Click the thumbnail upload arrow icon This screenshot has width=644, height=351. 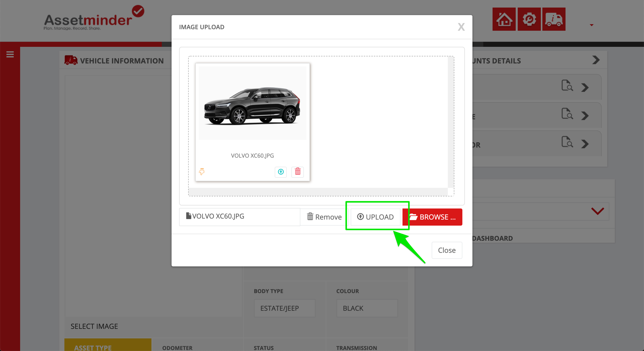pos(281,172)
